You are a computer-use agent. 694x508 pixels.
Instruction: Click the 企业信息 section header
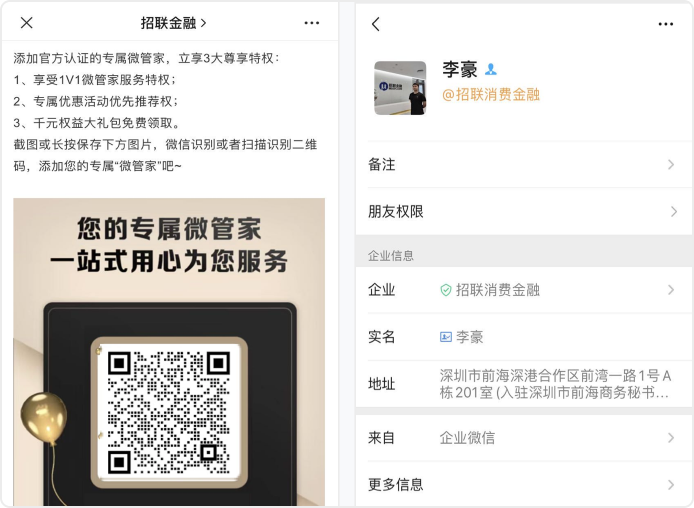tap(391, 256)
